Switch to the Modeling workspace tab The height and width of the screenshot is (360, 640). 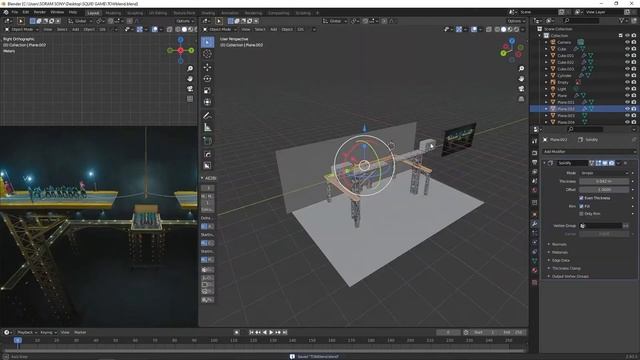click(x=113, y=13)
